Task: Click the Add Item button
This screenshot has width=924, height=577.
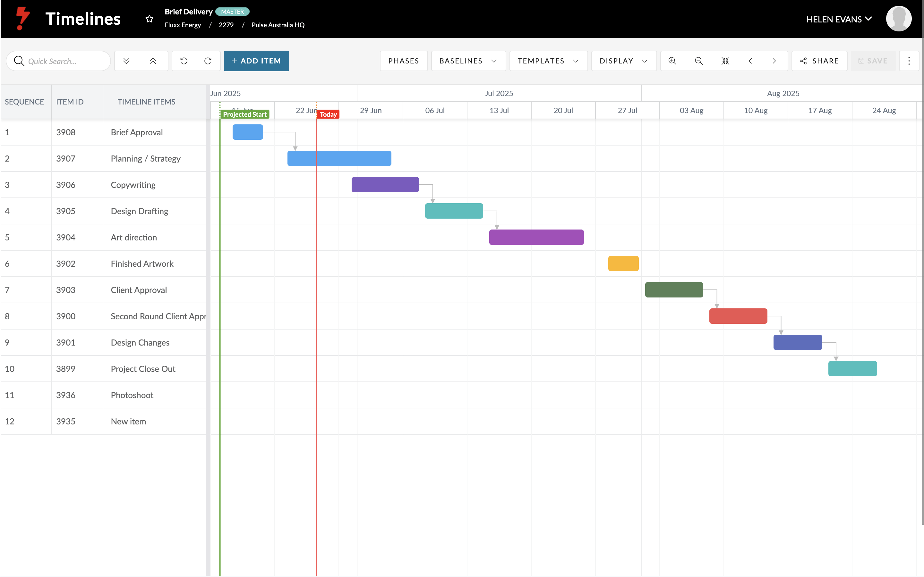Action: [256, 61]
